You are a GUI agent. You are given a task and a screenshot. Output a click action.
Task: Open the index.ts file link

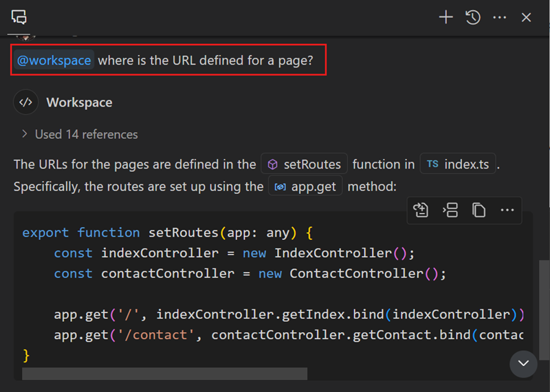point(458,164)
